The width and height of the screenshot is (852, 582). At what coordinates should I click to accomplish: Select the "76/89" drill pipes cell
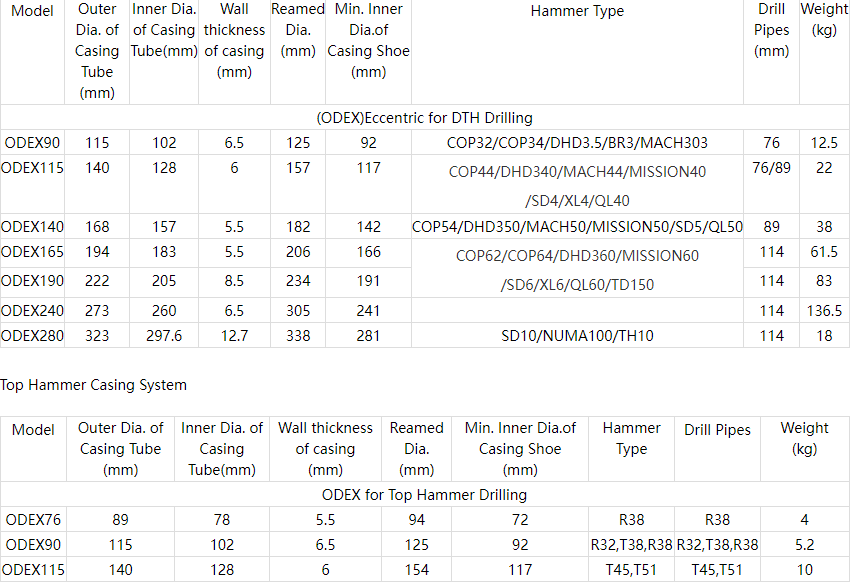(x=771, y=168)
